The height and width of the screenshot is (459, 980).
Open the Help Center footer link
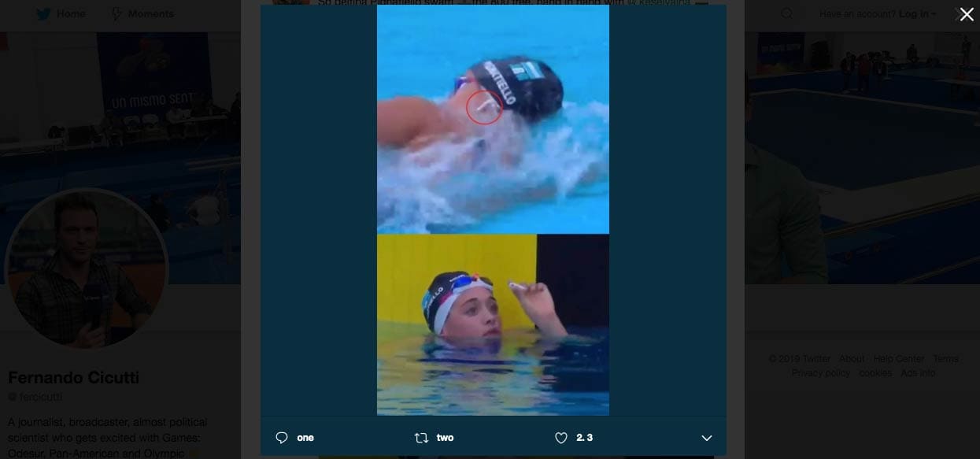[899, 359]
